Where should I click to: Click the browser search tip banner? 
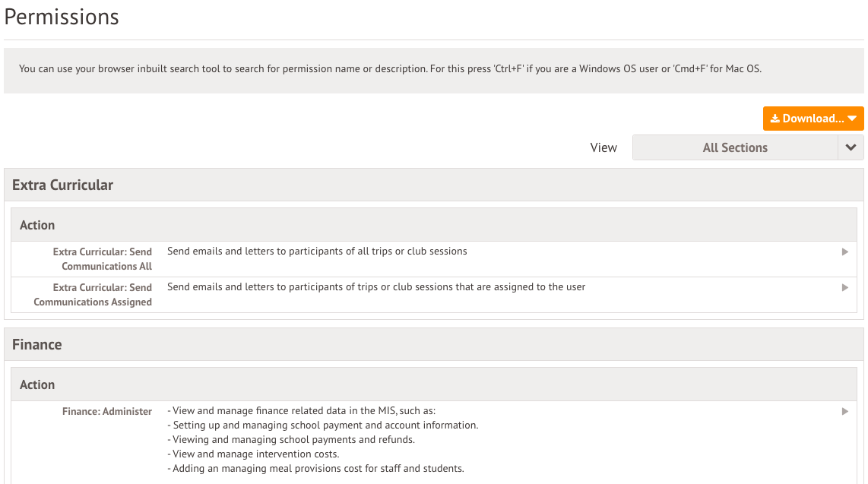(390, 68)
